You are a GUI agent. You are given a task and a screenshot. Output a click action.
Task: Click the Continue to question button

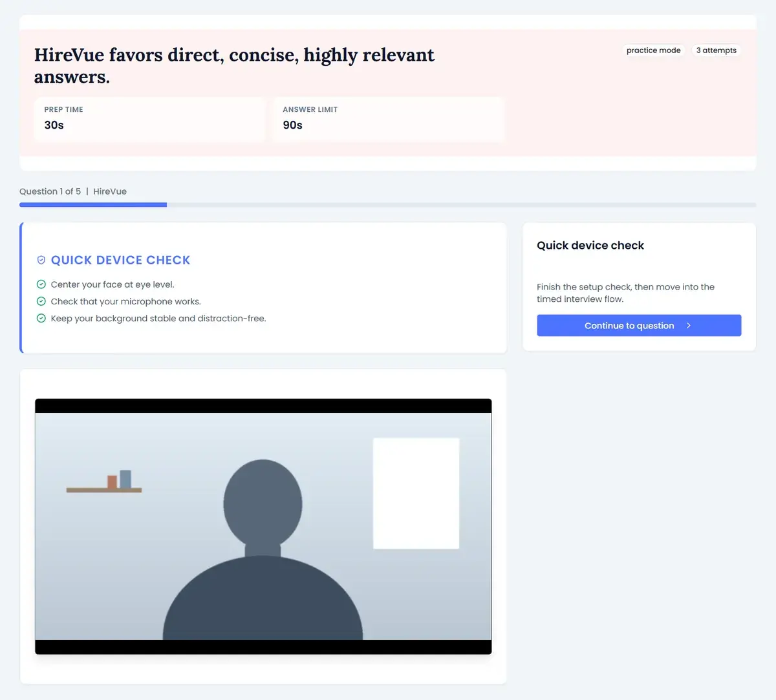(x=639, y=325)
